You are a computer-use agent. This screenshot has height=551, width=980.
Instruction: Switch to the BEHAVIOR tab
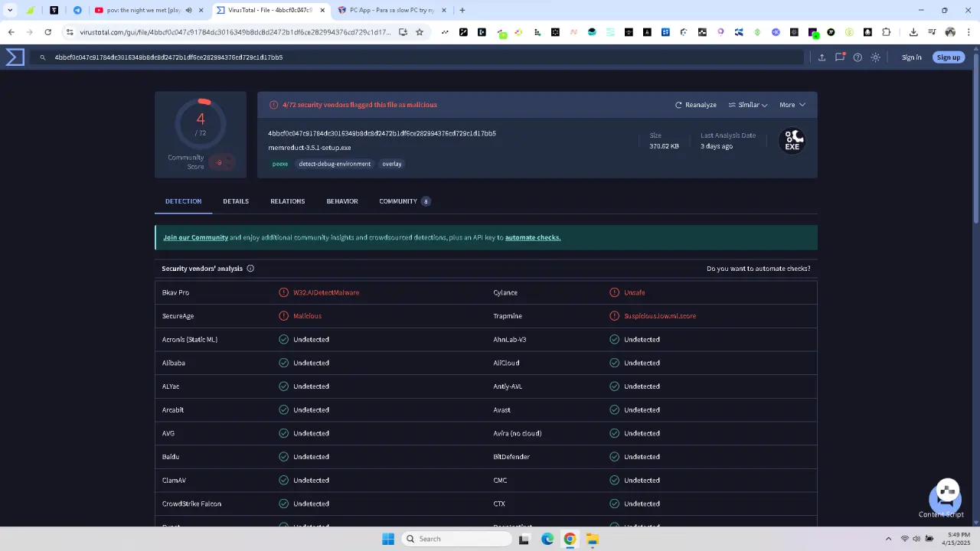pyautogui.click(x=342, y=201)
